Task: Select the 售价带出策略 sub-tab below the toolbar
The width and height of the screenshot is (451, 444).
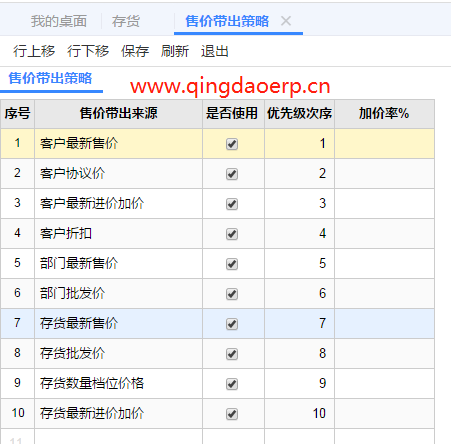Action: pos(50,78)
